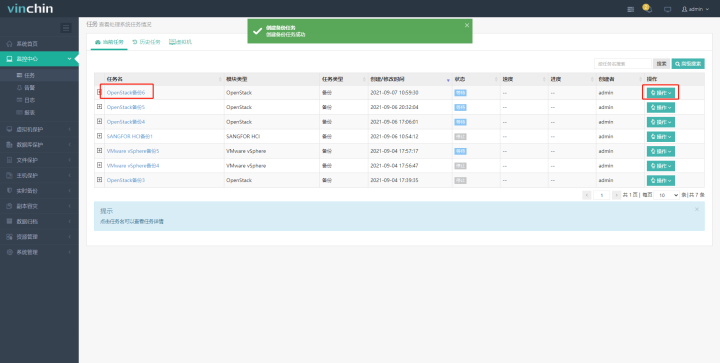The width and height of the screenshot is (720, 363).
Task: Dismiss the green success notification
Action: point(467,25)
